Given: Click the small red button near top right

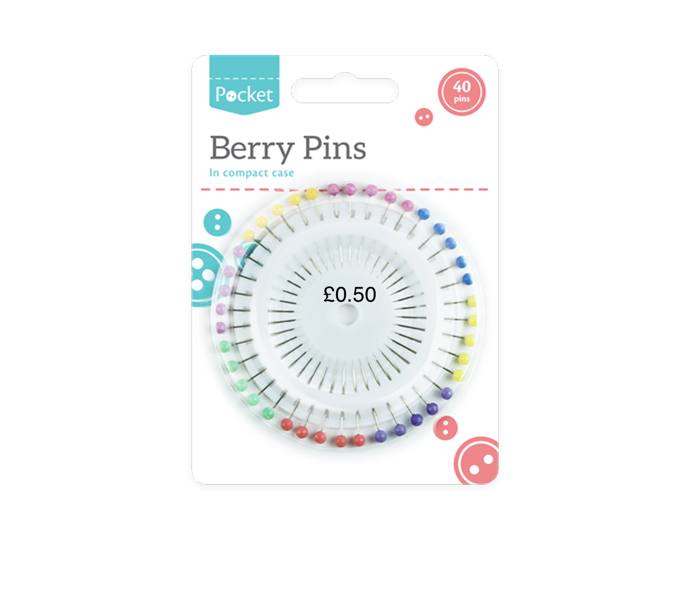Looking at the screenshot, I should [423, 117].
